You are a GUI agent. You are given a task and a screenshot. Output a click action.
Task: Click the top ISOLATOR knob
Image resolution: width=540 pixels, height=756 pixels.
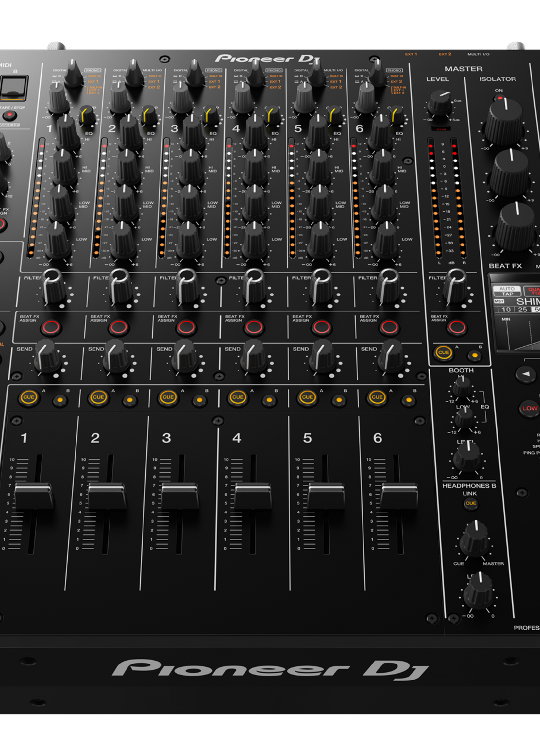(504, 122)
